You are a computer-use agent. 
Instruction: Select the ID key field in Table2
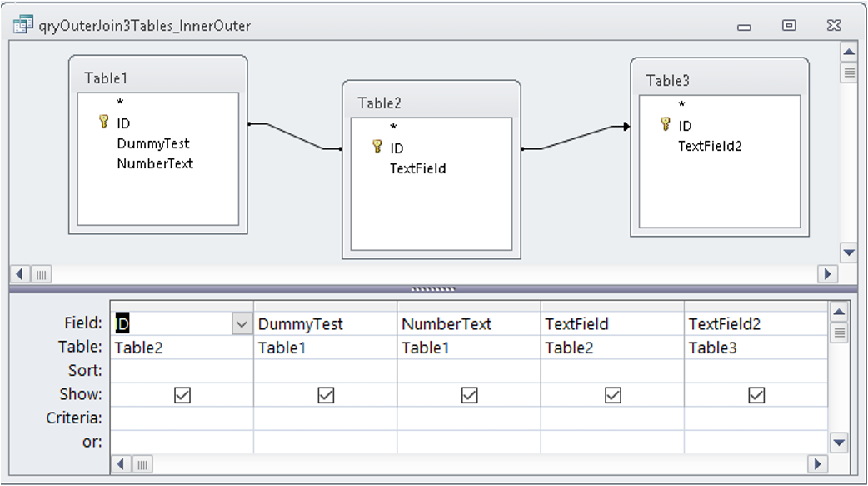click(397, 148)
